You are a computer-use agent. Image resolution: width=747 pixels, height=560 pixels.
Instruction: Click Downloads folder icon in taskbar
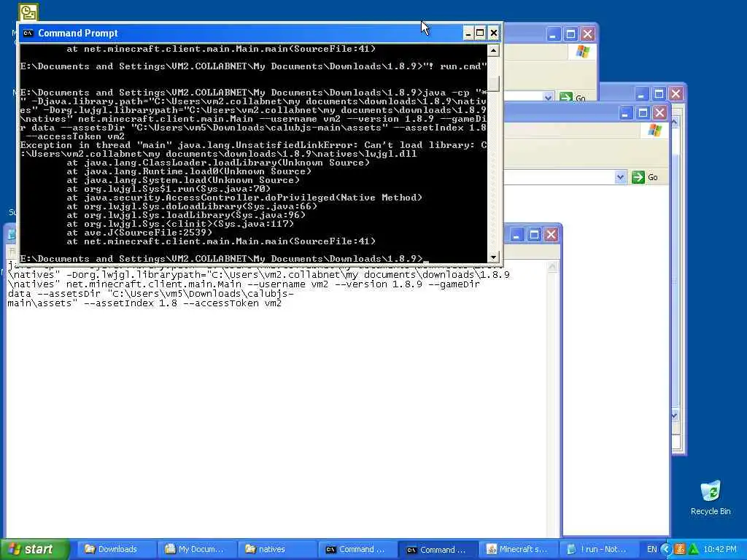[x=90, y=549]
